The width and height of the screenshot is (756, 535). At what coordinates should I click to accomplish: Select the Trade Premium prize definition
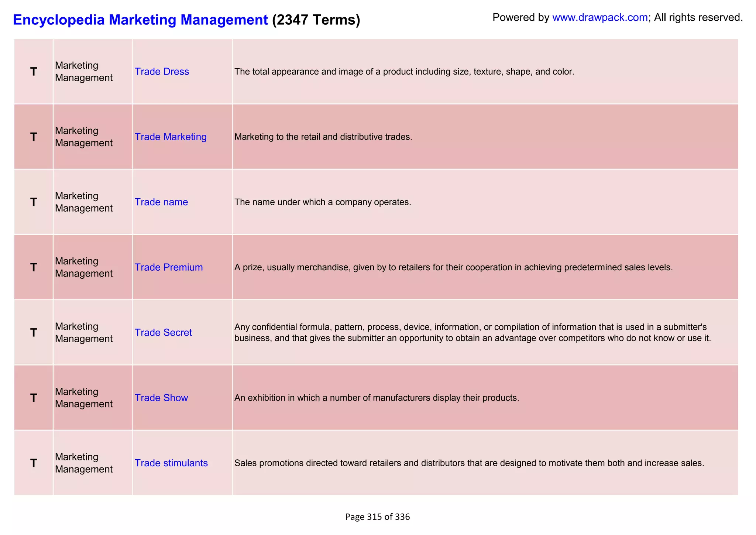(454, 267)
